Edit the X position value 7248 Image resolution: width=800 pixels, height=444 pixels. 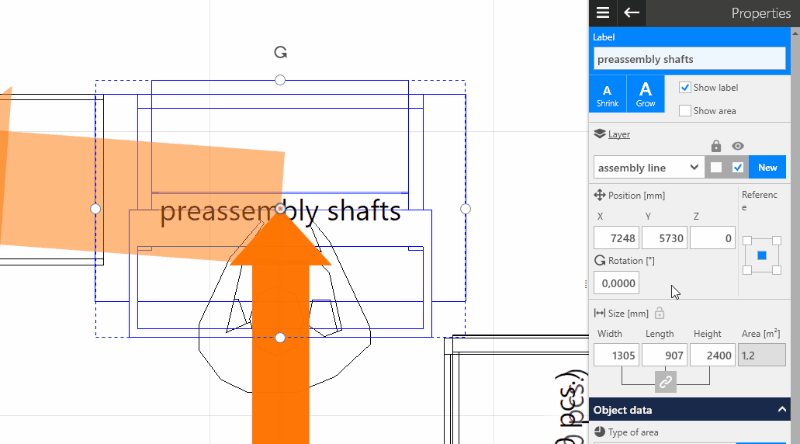click(616, 238)
